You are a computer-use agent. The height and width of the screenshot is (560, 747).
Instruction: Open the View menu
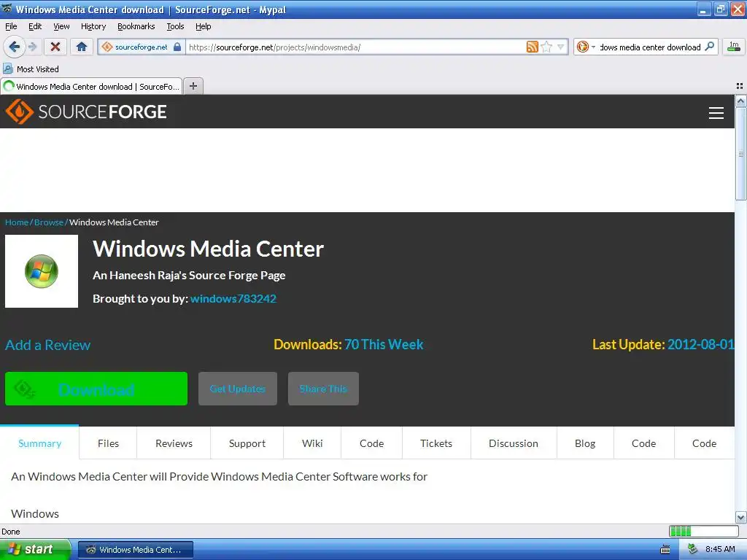tap(61, 26)
